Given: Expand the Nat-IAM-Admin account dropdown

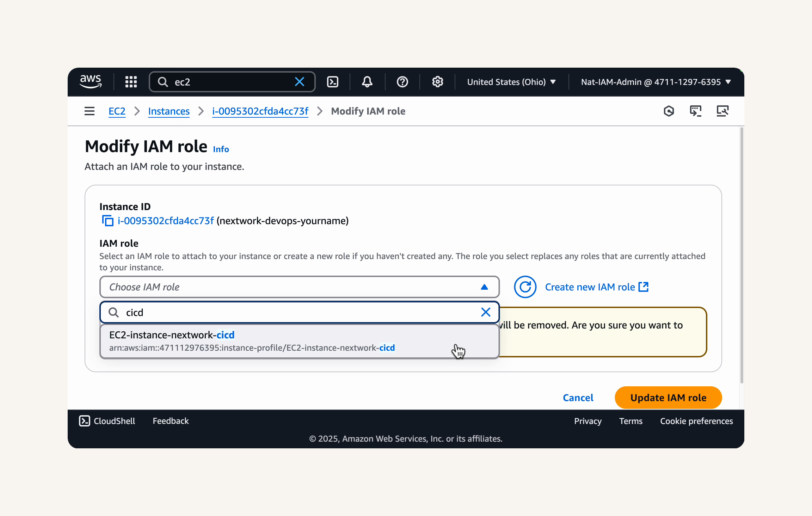Looking at the screenshot, I should coord(656,82).
